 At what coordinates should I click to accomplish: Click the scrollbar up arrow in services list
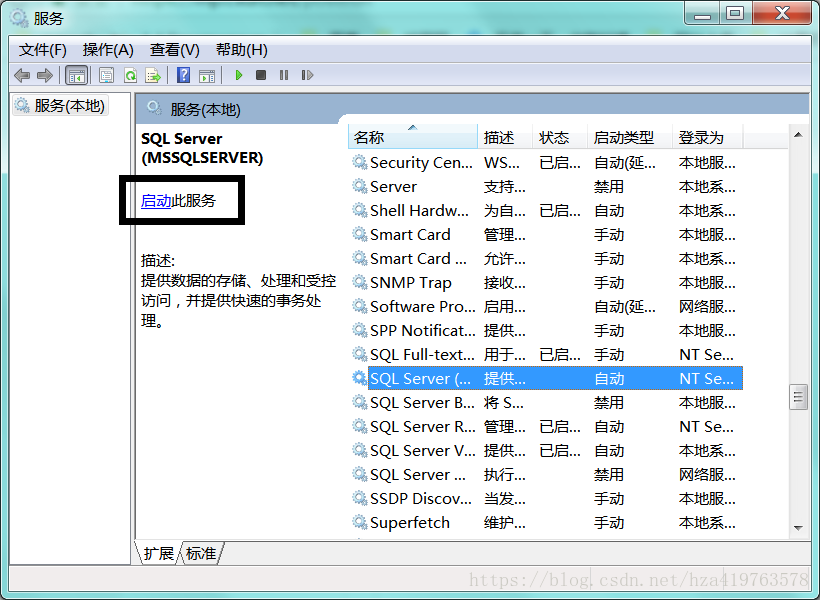pyautogui.click(x=798, y=135)
